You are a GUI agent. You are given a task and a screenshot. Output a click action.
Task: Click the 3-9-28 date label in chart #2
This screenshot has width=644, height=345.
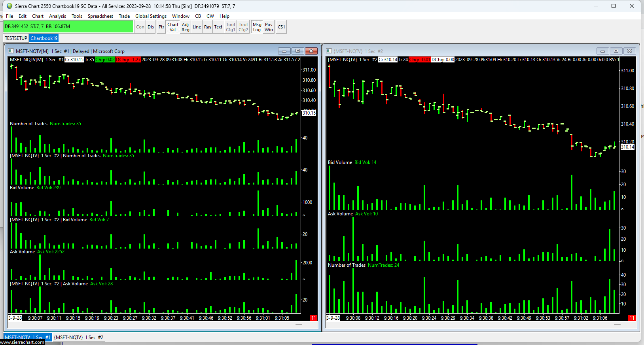333,318
